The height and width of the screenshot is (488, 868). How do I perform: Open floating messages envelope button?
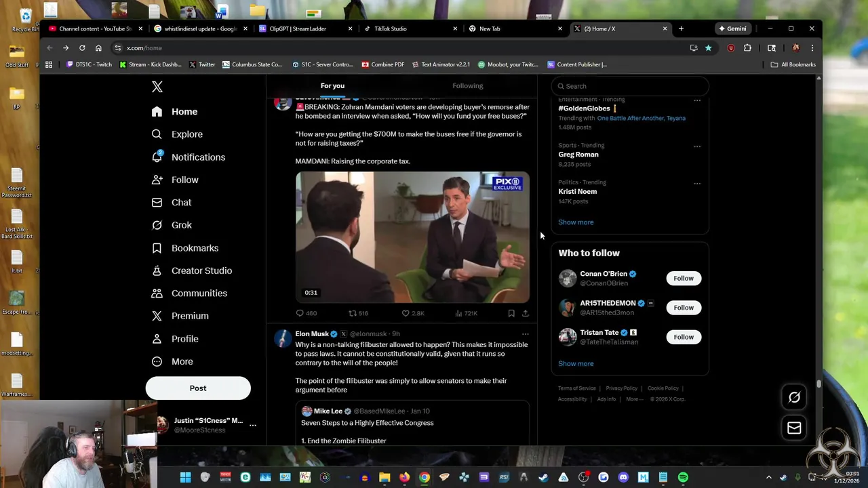click(x=794, y=428)
